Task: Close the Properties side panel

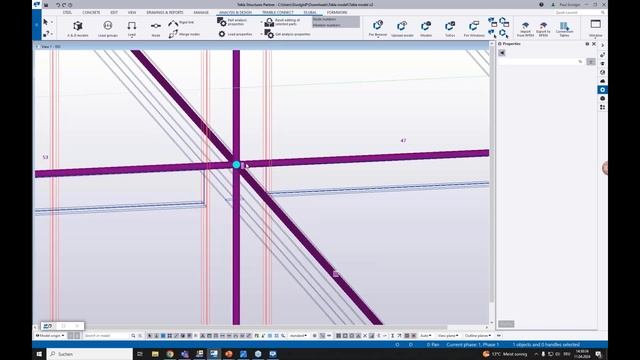Action: pyautogui.click(x=594, y=44)
